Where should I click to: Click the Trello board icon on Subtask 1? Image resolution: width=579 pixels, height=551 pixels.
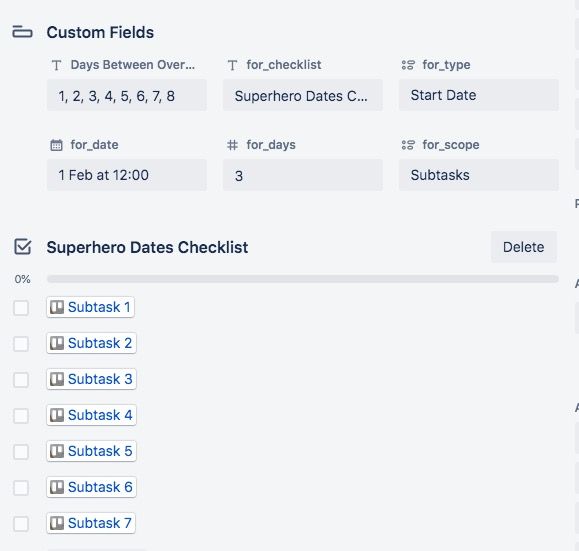tap(57, 307)
